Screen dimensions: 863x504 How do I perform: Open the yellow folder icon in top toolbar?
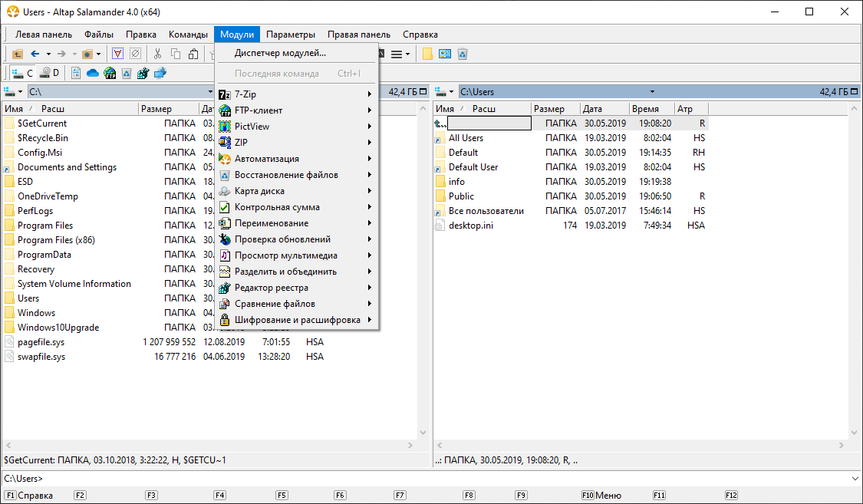click(x=427, y=54)
